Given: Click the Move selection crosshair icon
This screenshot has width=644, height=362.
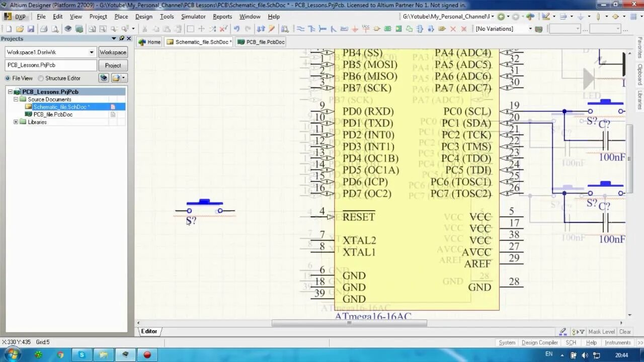Looking at the screenshot, I should [x=201, y=29].
